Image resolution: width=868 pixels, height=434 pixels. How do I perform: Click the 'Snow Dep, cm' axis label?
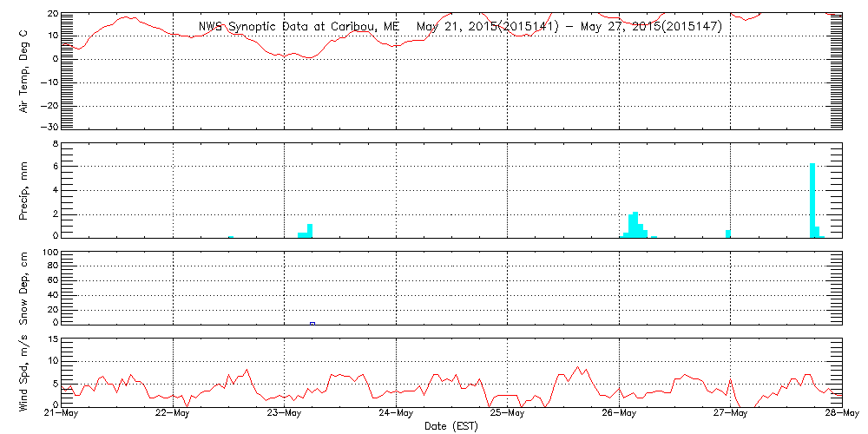coord(24,289)
